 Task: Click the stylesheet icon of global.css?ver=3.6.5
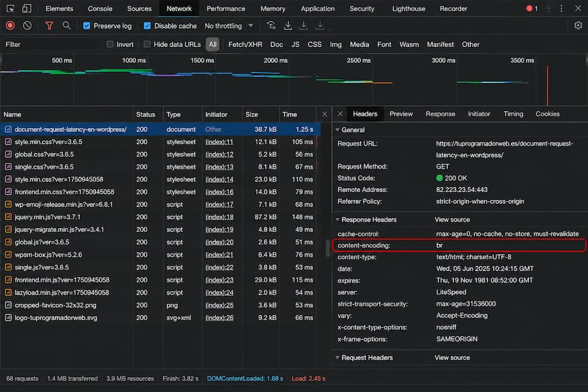(8, 154)
